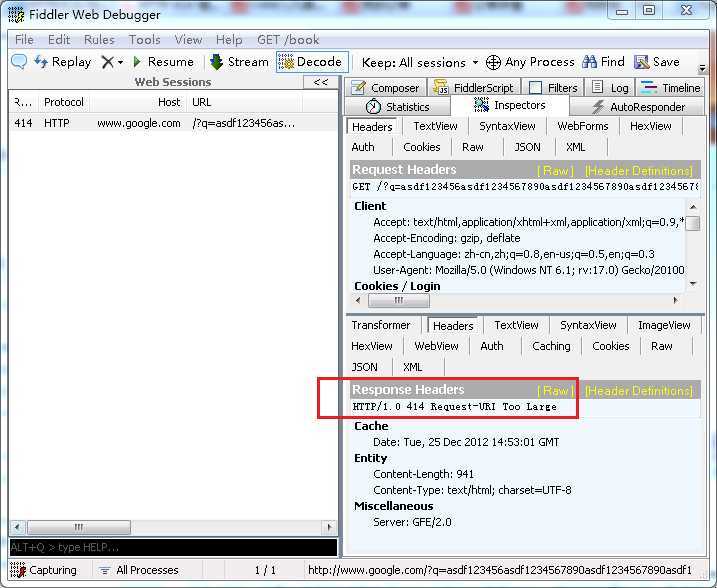Screen dimensions: 717x588
Task: Open the AutoResponder tab
Action: pyautogui.click(x=638, y=107)
